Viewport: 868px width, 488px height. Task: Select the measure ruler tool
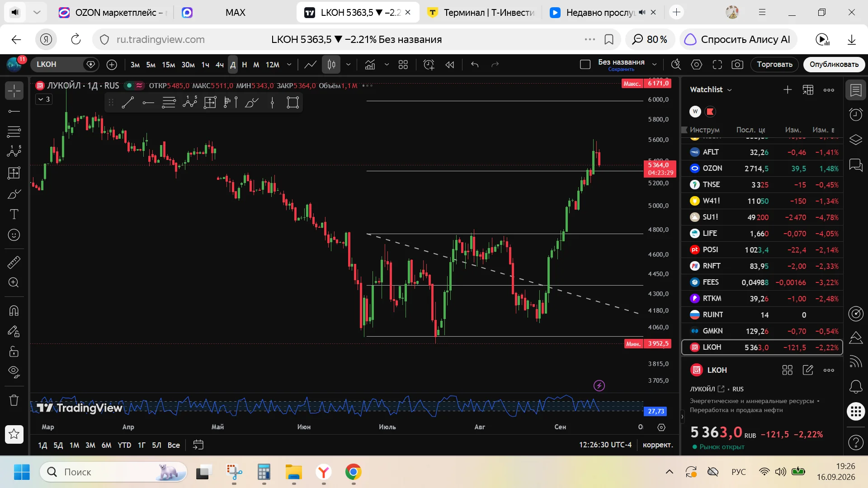14,262
